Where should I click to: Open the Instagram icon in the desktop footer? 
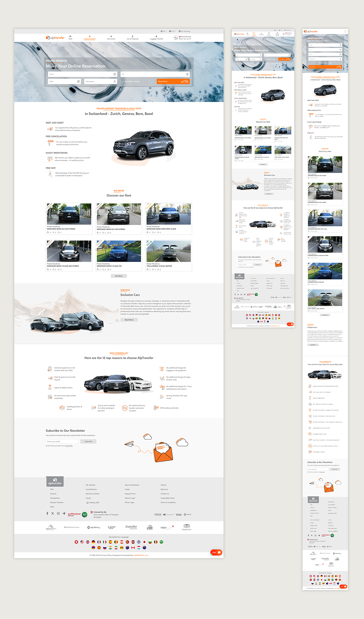(58, 513)
